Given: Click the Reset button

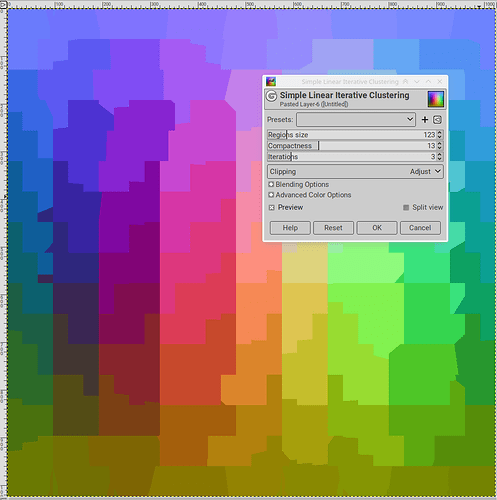Looking at the screenshot, I should pos(333,228).
